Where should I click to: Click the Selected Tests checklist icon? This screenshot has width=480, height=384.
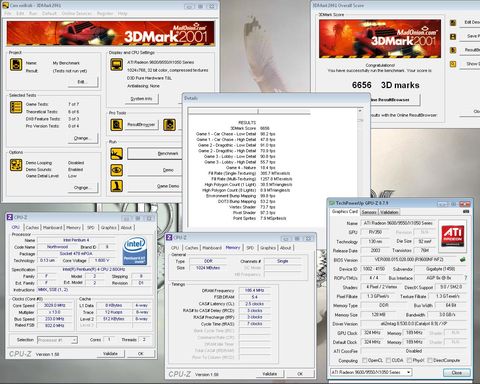(x=16, y=107)
